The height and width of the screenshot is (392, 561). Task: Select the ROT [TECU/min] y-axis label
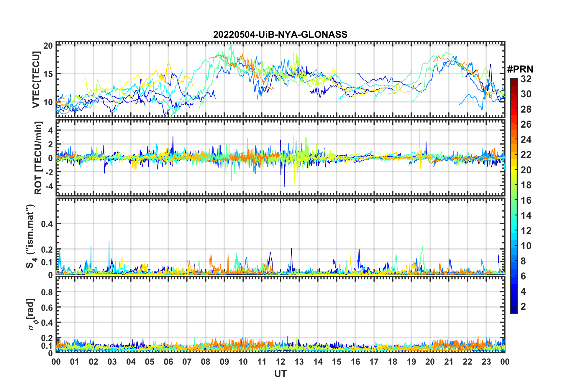pos(38,158)
